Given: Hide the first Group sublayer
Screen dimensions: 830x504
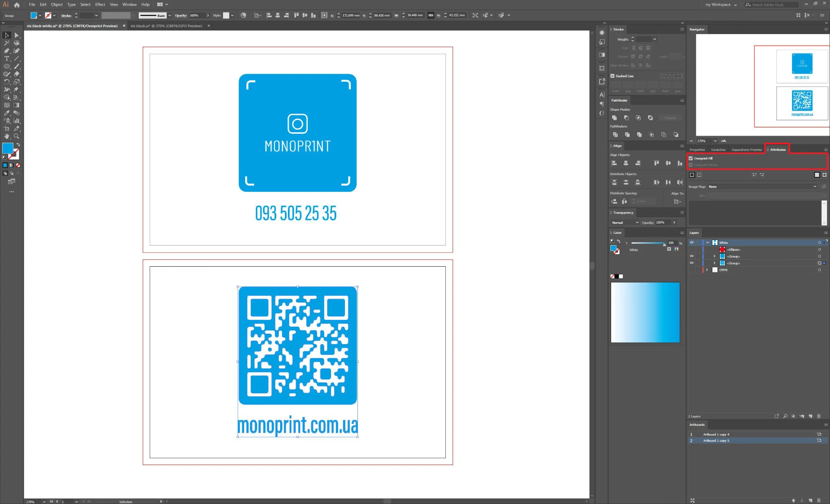Looking at the screenshot, I should point(692,256).
